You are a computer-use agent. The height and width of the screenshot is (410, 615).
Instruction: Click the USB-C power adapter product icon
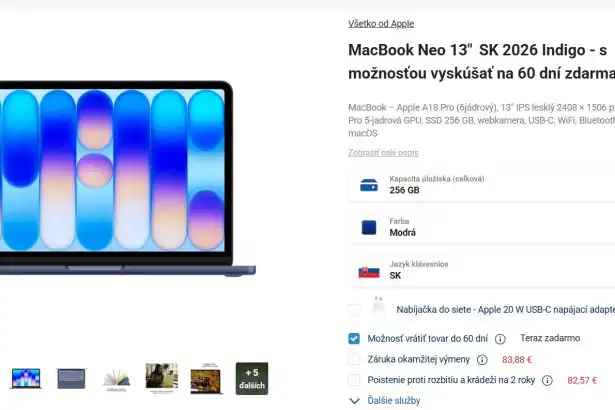click(x=378, y=307)
